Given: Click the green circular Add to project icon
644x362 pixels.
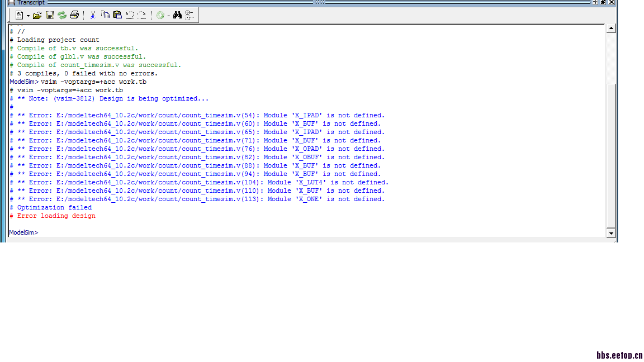Looking at the screenshot, I should point(160,15).
